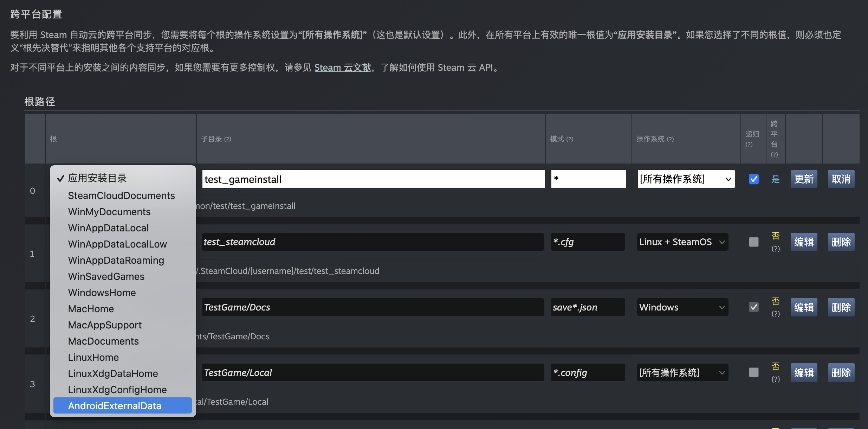This screenshot has height=429, width=868.
Task: Select SteamCloudDocuments from the root dropdown list
Action: pyautogui.click(x=122, y=196)
